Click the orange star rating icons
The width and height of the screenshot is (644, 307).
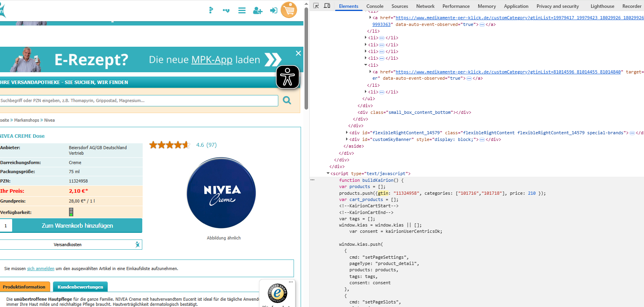(x=169, y=145)
